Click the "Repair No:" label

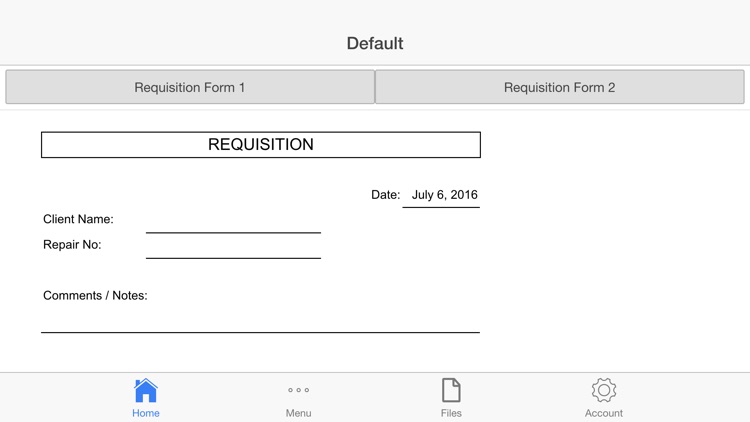tap(72, 244)
